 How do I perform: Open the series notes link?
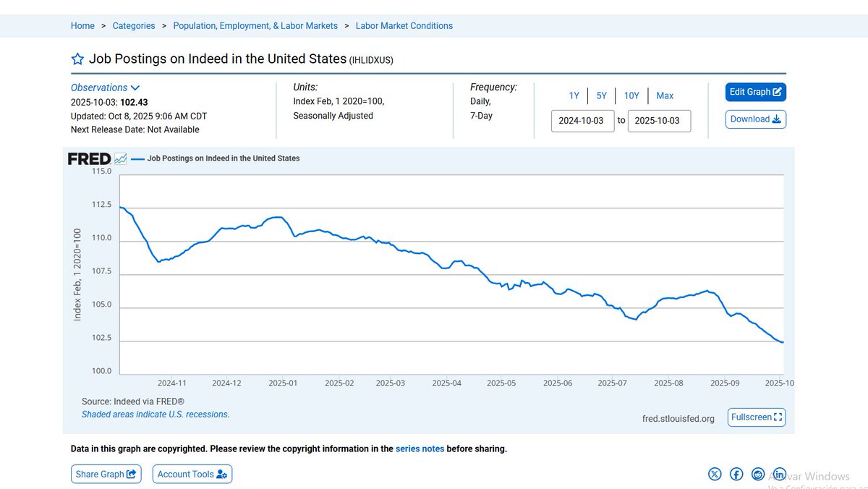click(420, 448)
